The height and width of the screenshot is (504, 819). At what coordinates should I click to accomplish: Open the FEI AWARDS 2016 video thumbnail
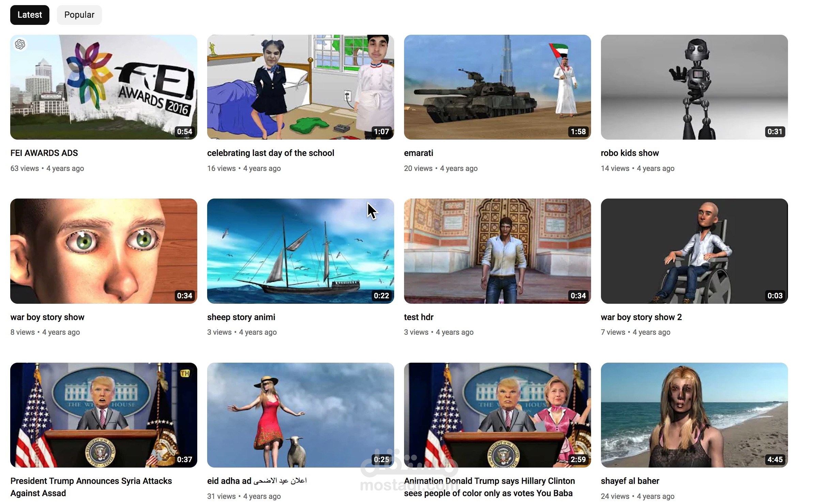[x=104, y=87]
